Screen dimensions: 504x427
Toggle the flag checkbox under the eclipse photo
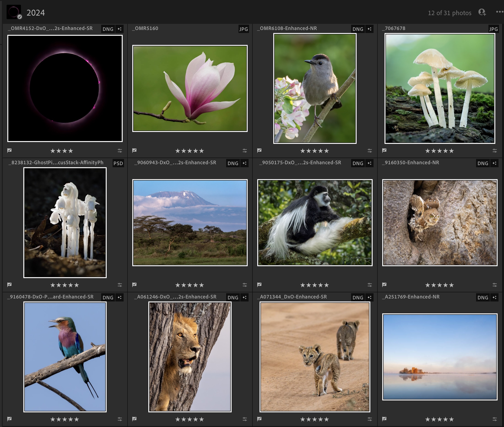coord(9,150)
